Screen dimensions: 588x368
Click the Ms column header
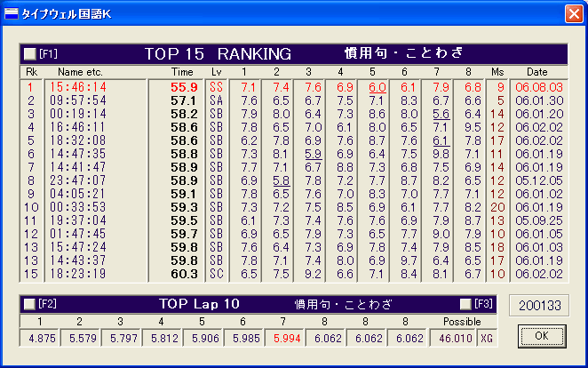pos(497,72)
